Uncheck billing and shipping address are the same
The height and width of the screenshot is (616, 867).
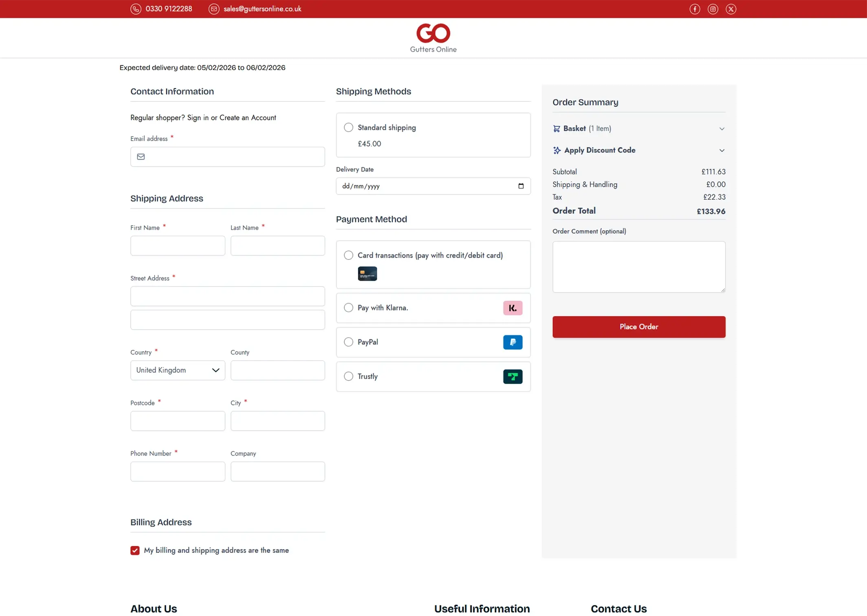(135, 550)
